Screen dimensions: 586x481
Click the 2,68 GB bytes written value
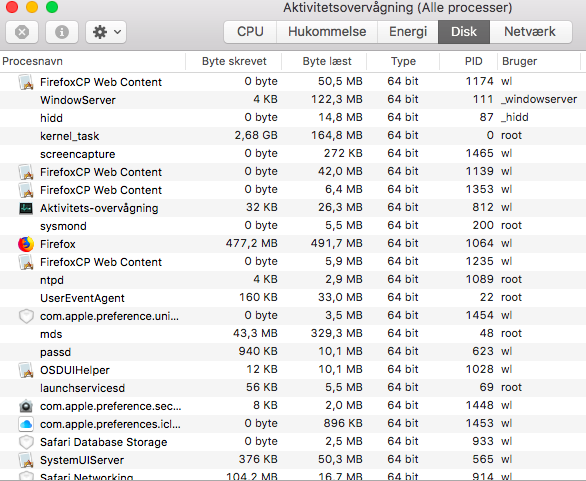(256, 135)
